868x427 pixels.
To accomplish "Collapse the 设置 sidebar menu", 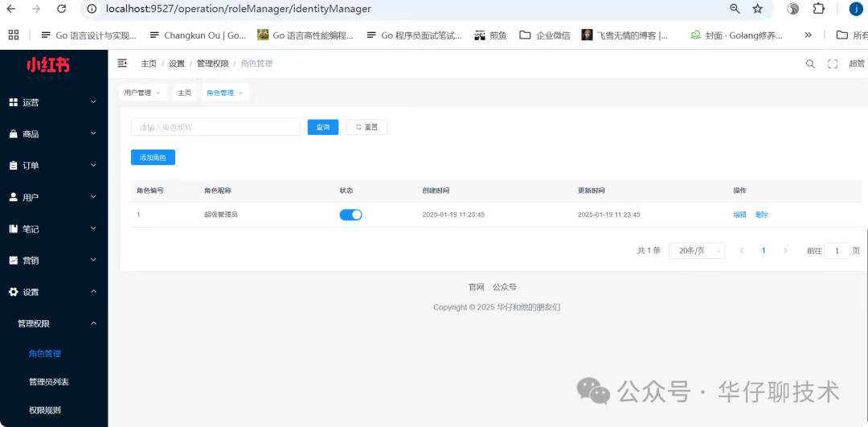I will pos(54,292).
